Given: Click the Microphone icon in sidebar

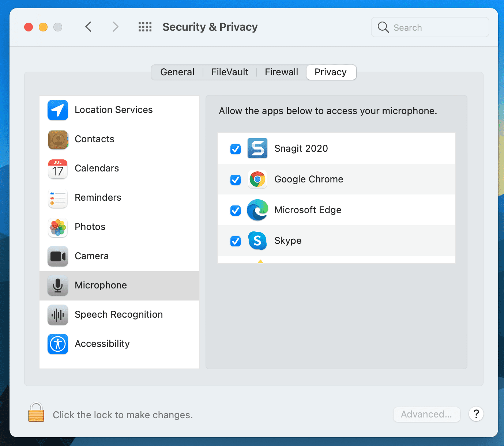Looking at the screenshot, I should coord(58,286).
